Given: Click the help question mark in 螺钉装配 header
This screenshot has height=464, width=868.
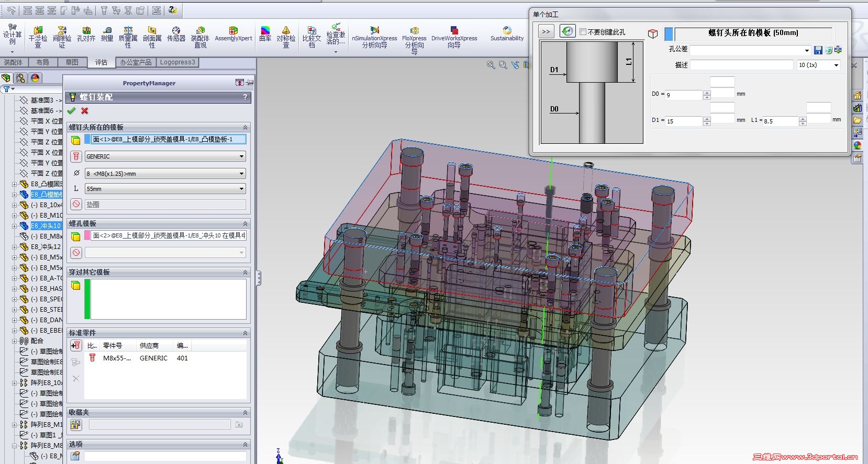Looking at the screenshot, I should pyautogui.click(x=245, y=97).
